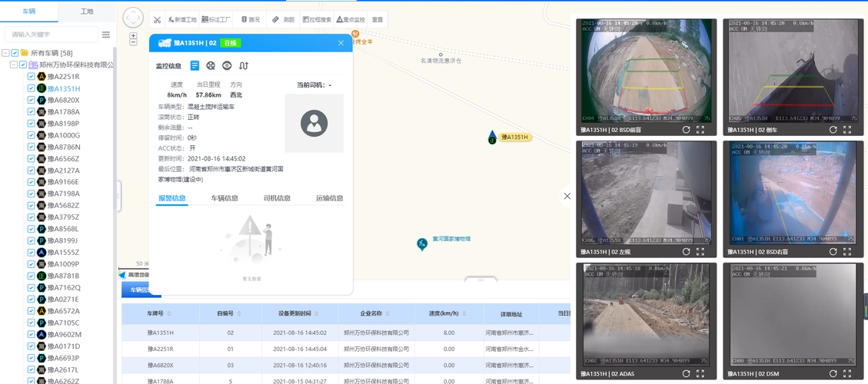Screen dimensions: 868x384
Task: Toggle the 所有车辆 checkbox
Action: 15,53
